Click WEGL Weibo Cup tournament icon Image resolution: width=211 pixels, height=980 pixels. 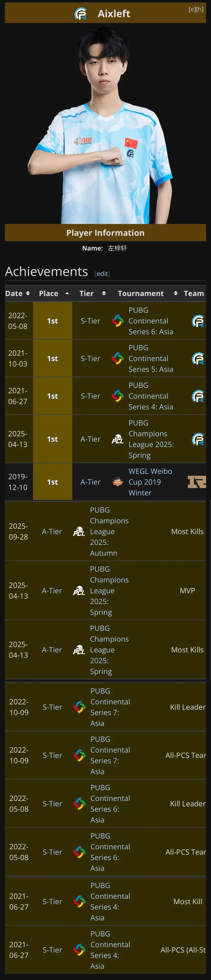pos(117,482)
